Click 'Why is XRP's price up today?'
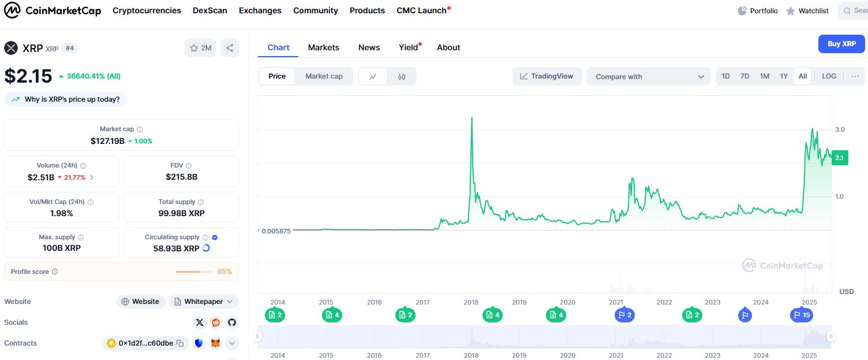 point(65,99)
